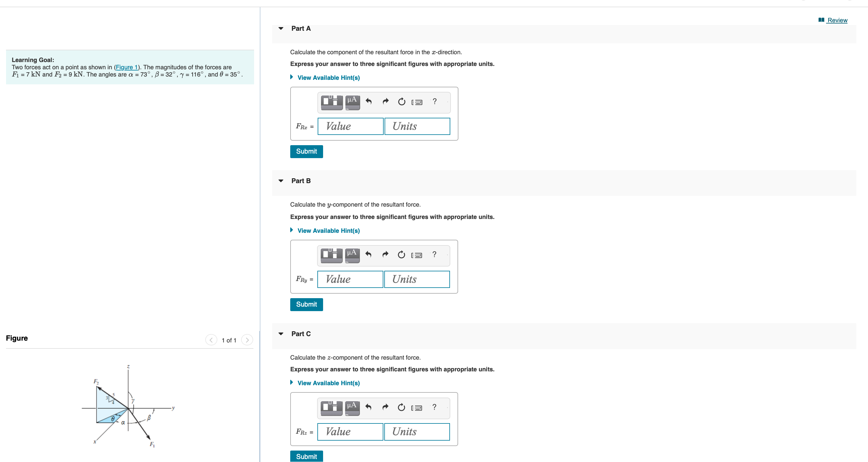Click the equation templates icon in Part A toolbar
Viewport: 868px width, 462px height.
pyautogui.click(x=331, y=102)
